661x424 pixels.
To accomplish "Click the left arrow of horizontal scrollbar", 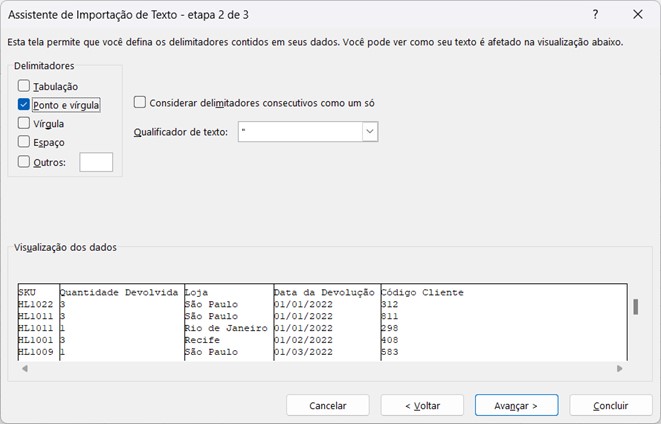I will [23, 368].
